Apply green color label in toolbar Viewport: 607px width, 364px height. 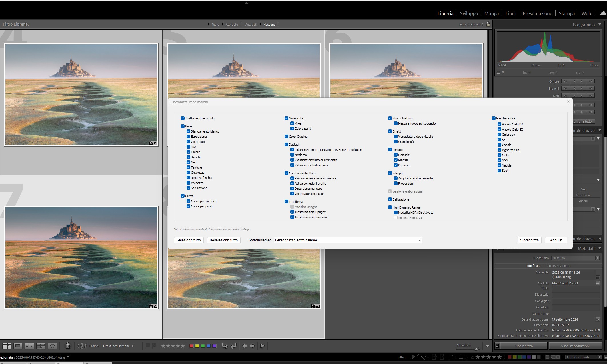[x=203, y=346]
